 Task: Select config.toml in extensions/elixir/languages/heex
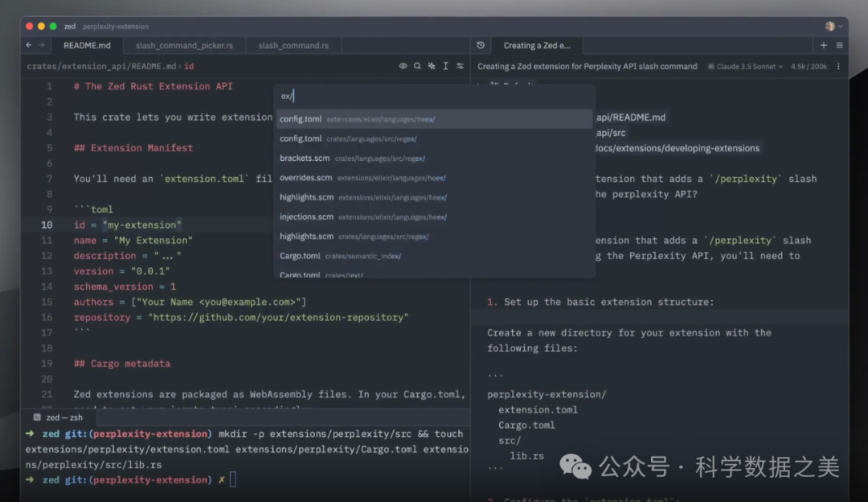click(435, 119)
